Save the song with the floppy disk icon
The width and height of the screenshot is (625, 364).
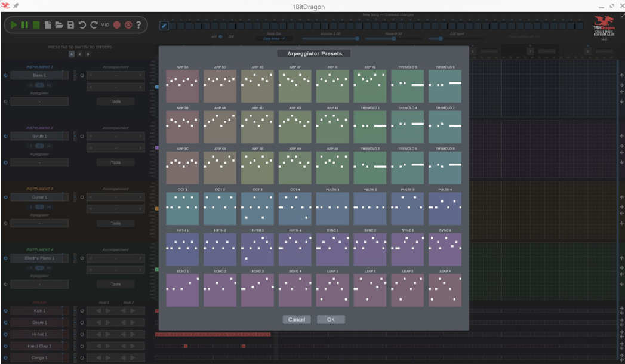(x=70, y=25)
